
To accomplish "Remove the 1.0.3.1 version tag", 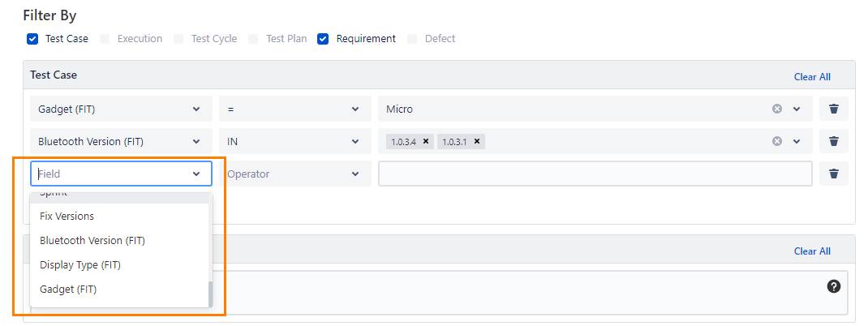I will coord(477,141).
